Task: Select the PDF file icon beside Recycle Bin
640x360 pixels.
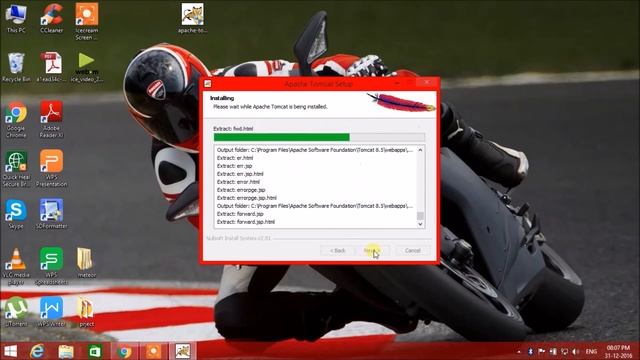Action: (x=51, y=67)
